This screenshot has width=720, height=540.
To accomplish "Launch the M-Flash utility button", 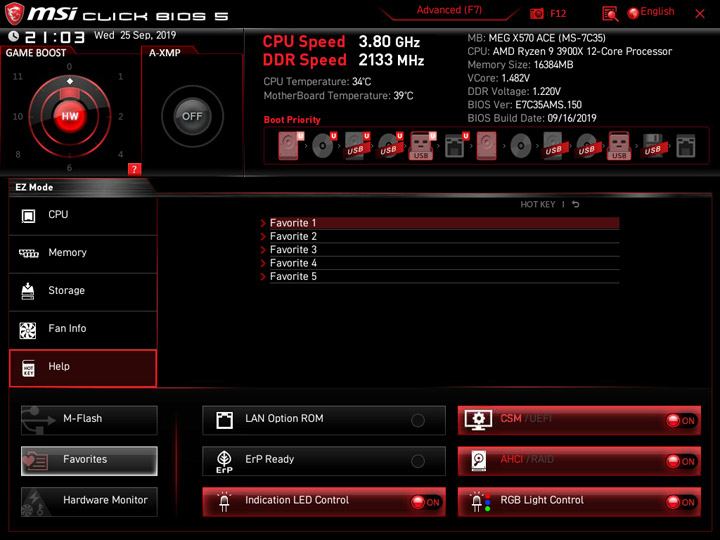I will coord(89,420).
